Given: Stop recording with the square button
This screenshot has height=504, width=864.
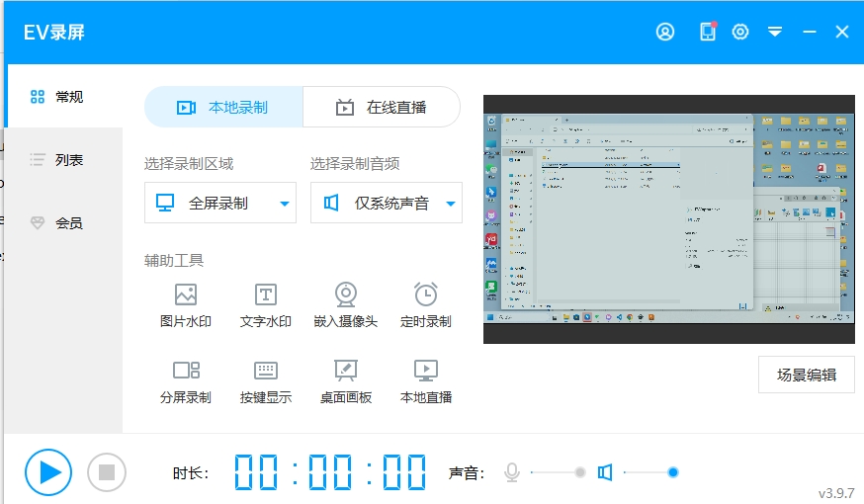Looking at the screenshot, I should tap(107, 472).
